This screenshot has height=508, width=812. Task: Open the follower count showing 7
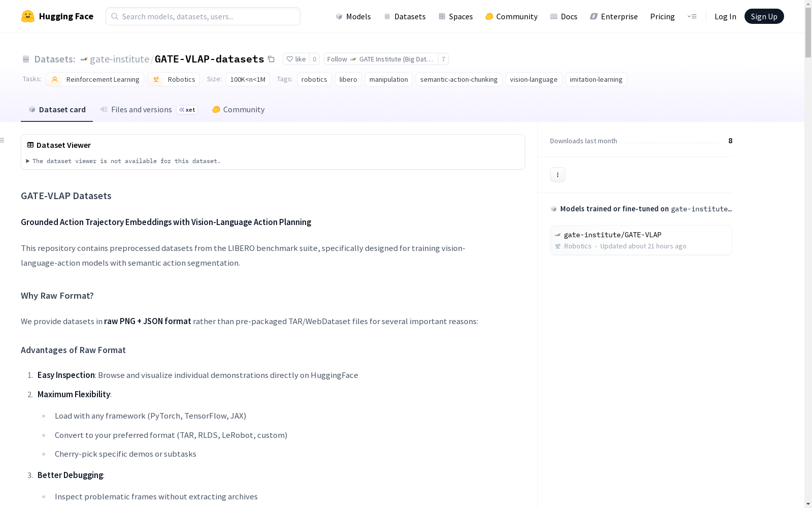click(444, 59)
